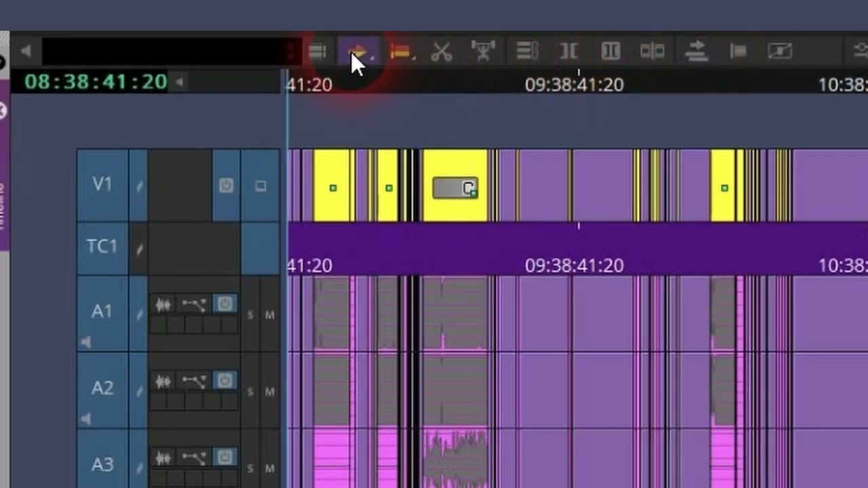Select the large yellow V1 clip with effect icon

pos(455,185)
